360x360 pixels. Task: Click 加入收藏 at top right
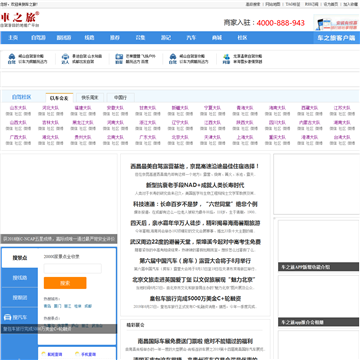pos(351,4)
